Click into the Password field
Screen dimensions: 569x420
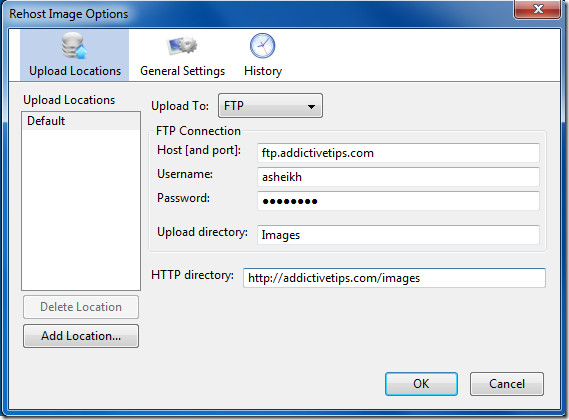[x=398, y=201]
